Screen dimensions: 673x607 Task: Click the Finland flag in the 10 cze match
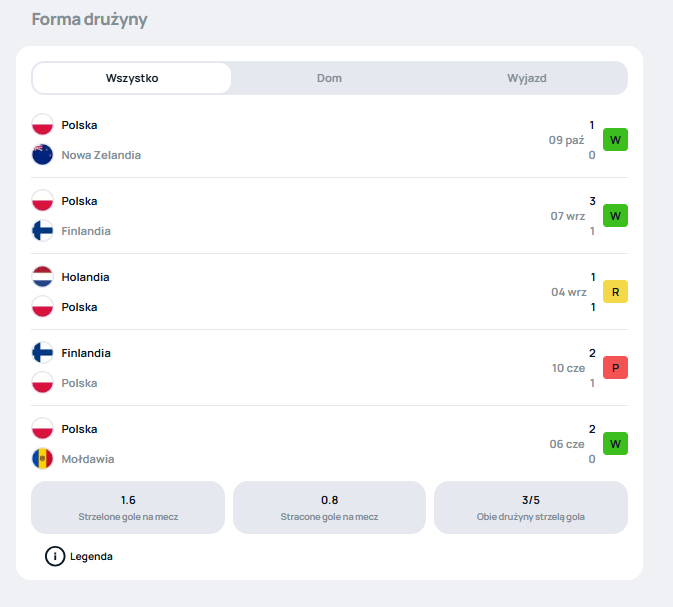coord(42,353)
